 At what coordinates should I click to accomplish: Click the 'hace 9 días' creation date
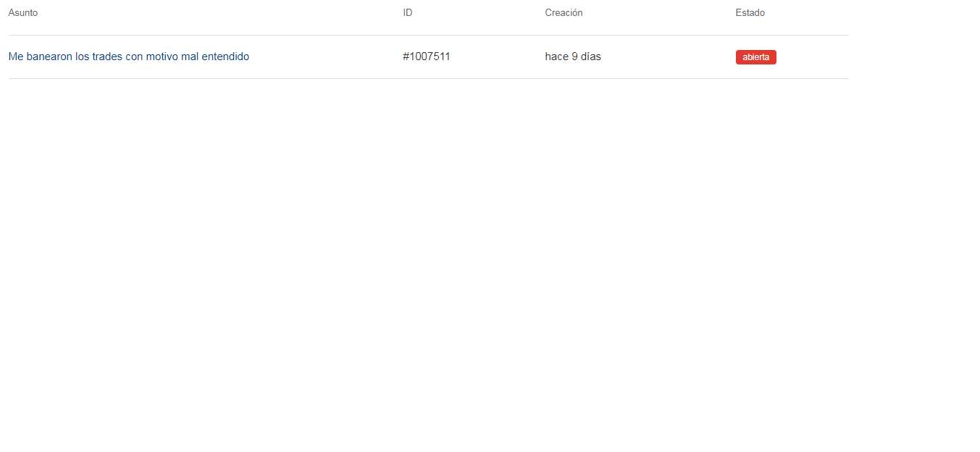pos(573,56)
